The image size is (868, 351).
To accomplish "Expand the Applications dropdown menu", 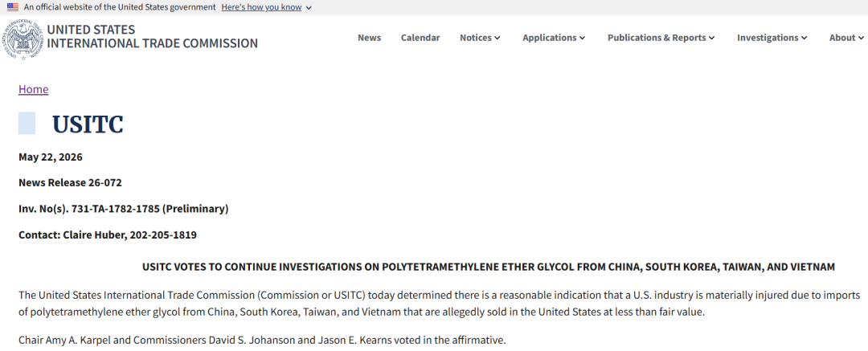I will [x=554, y=38].
